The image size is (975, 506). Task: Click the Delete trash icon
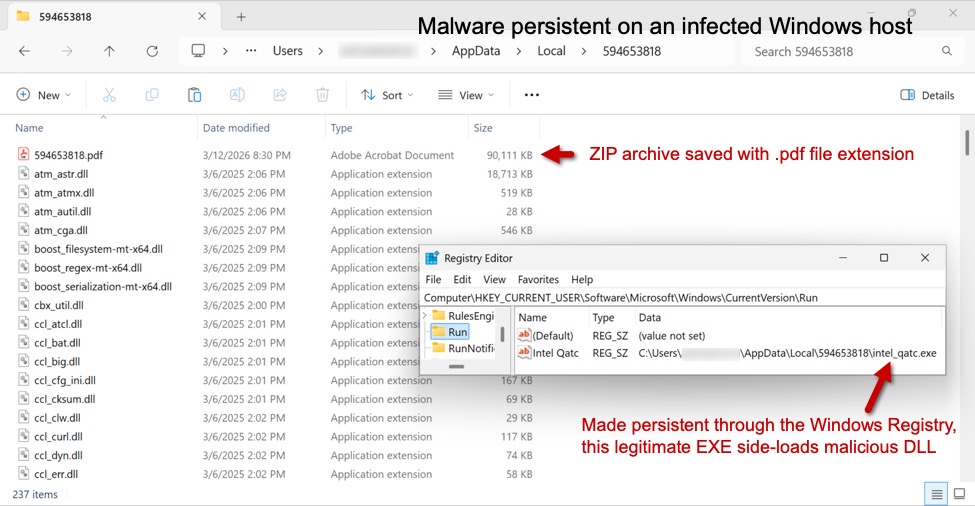tap(322, 95)
